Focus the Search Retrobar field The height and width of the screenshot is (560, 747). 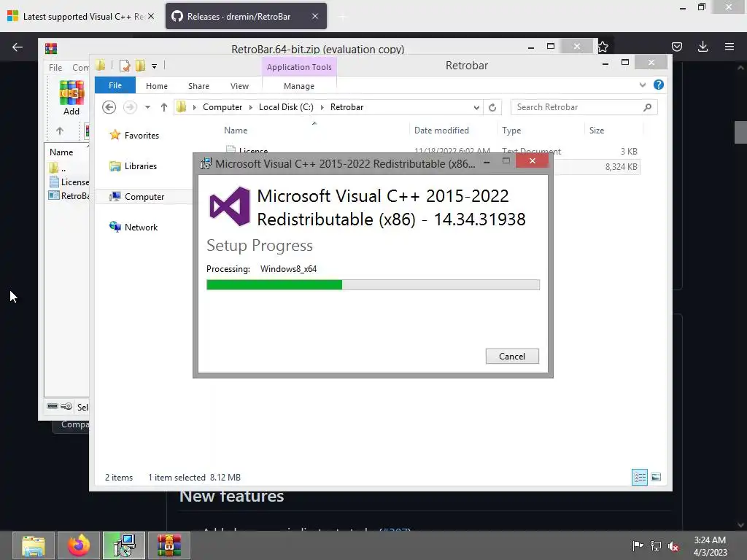[584, 107]
